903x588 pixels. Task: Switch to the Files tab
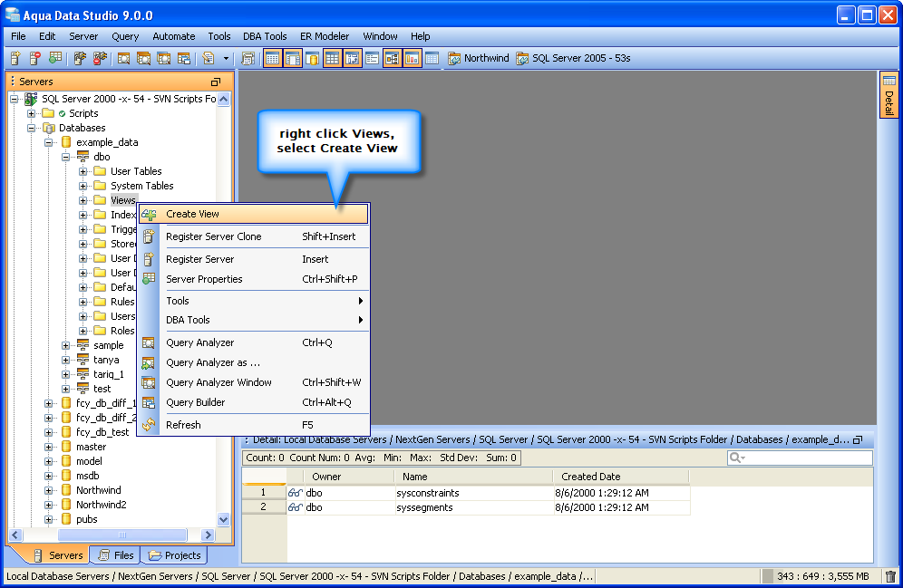[x=116, y=555]
